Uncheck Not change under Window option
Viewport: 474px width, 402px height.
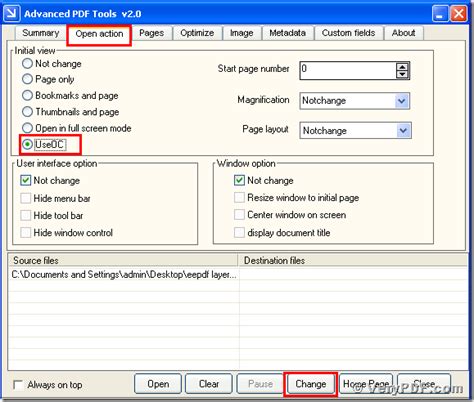point(239,180)
